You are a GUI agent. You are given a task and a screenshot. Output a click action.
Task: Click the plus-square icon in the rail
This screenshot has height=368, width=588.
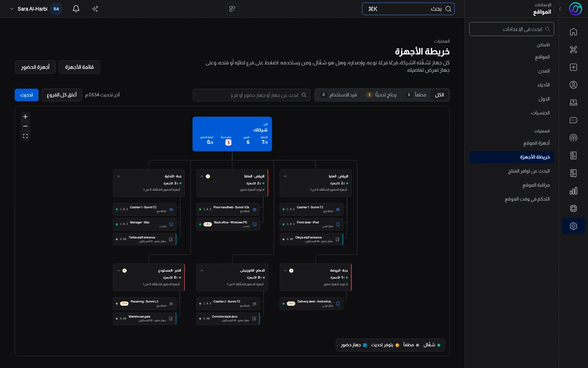coord(573,67)
